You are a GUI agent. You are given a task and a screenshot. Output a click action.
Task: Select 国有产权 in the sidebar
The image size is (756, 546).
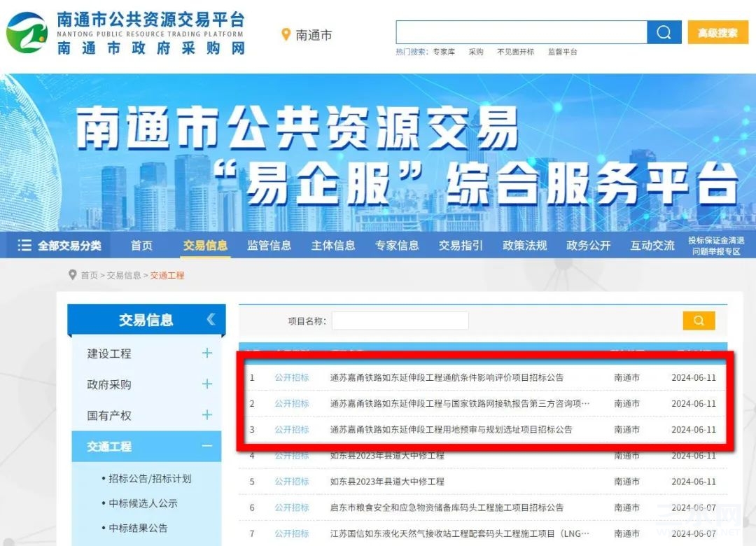pyautogui.click(x=109, y=415)
